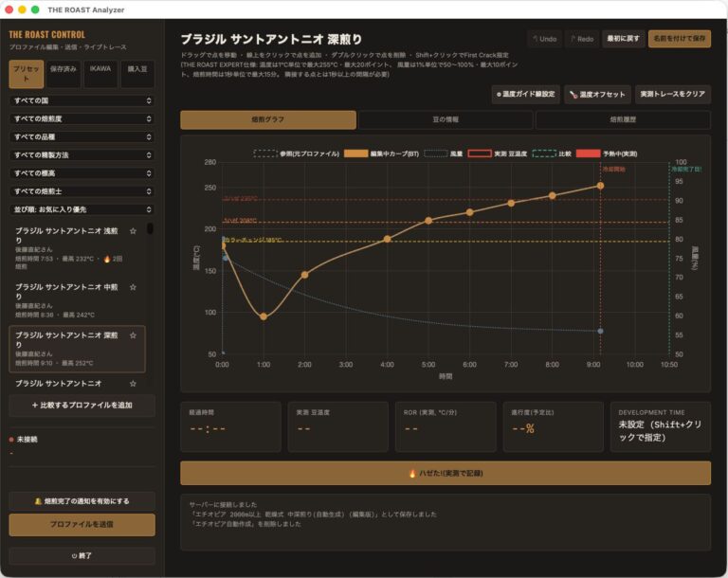Click 実測トレースをクリア button
Viewport: 728px width, 578px height.
pos(673,94)
